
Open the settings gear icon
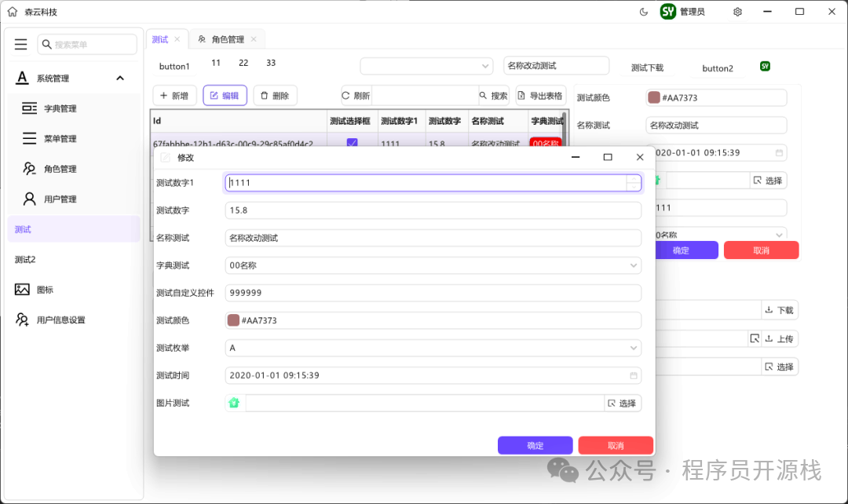pos(737,12)
